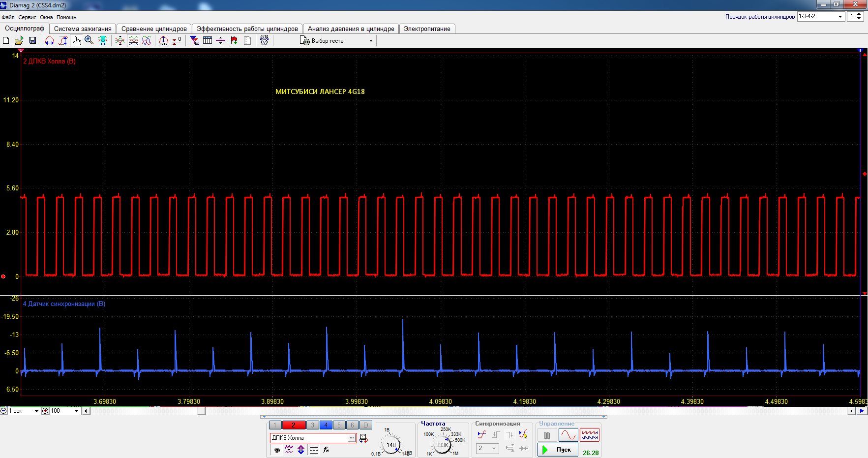The width and height of the screenshot is (868, 458).
Task: Click the horizontal timeline scrollbar thumb
Action: 202,411
